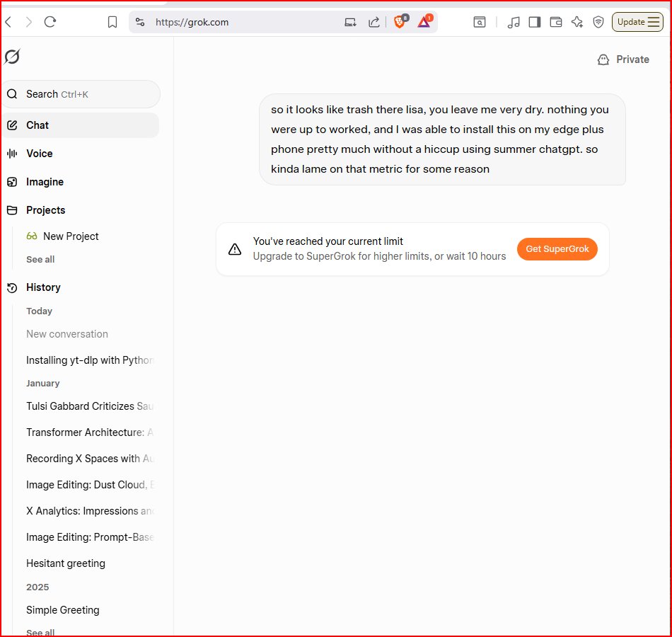Screen dimensions: 672x637
Task: Open New Project entry
Action: pos(71,236)
